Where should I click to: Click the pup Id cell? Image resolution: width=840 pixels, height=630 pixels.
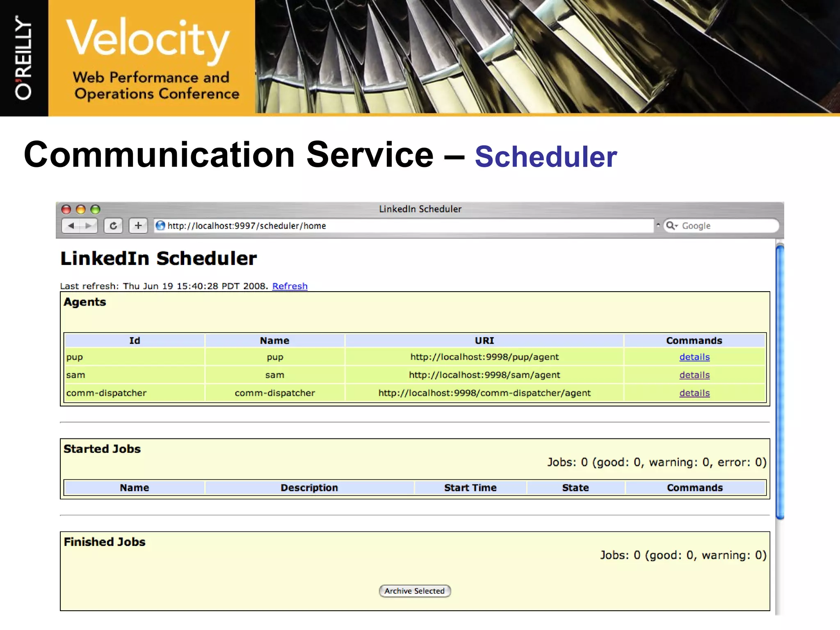click(135, 357)
